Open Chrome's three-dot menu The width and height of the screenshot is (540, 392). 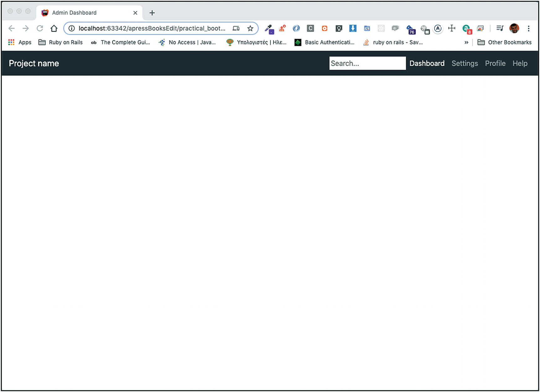(x=528, y=28)
